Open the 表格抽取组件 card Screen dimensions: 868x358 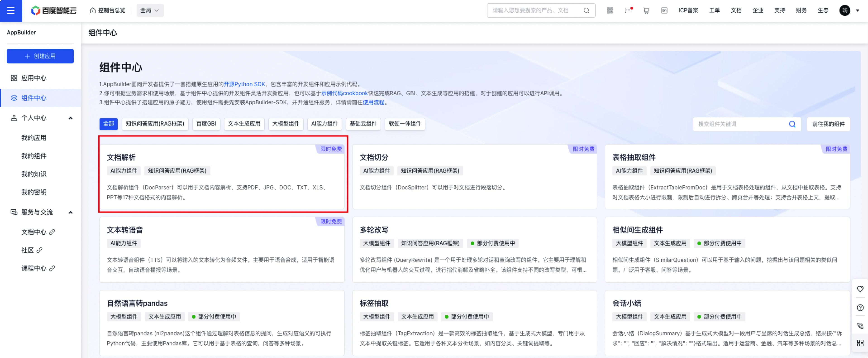click(x=727, y=177)
